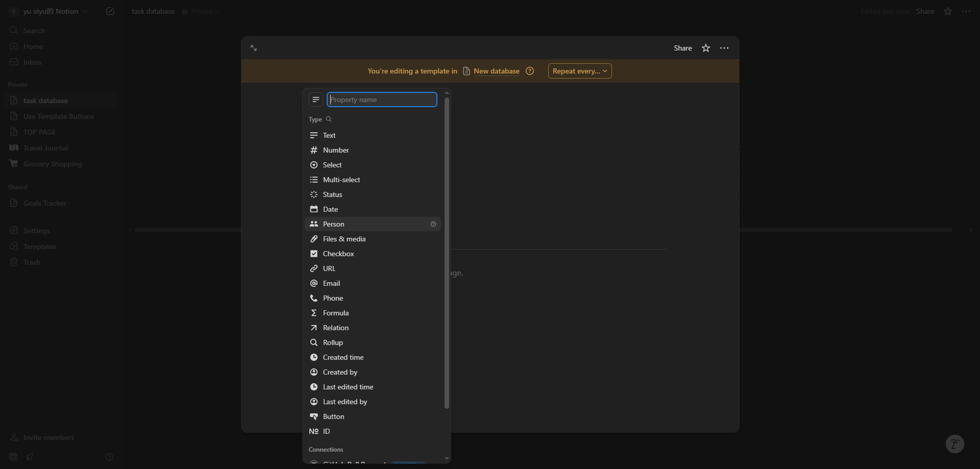This screenshot has width=980, height=469.
Task: Open help icon at sidebar bottom
Action: [109, 457]
